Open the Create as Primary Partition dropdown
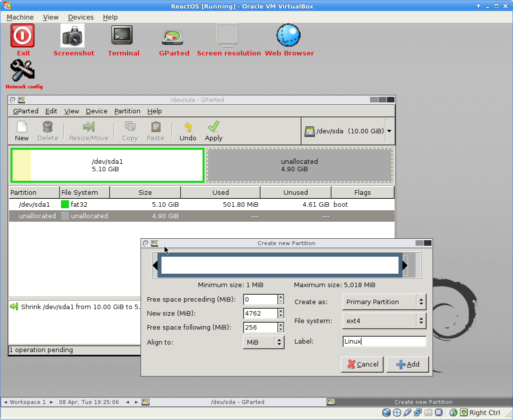 [x=384, y=302]
